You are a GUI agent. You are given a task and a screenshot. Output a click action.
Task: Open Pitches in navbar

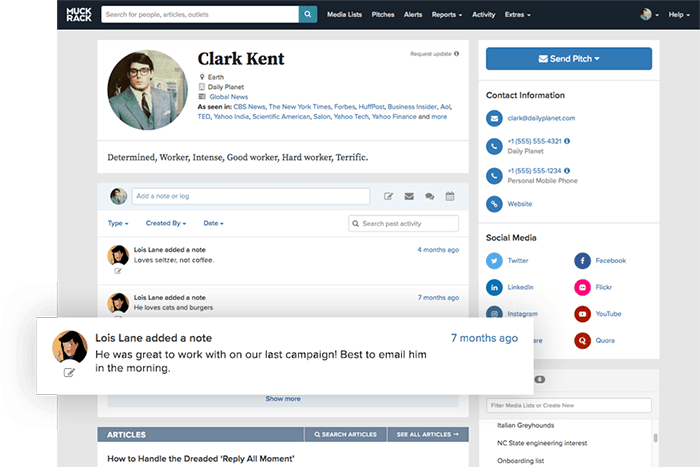(x=383, y=14)
